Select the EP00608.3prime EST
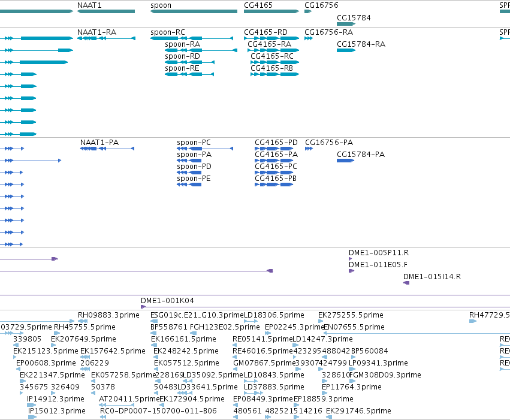 (18, 369)
